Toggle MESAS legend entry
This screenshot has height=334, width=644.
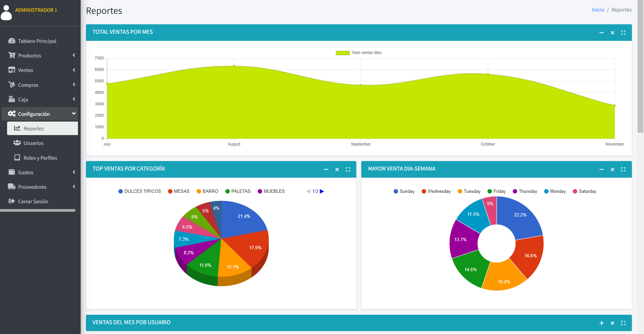(179, 191)
